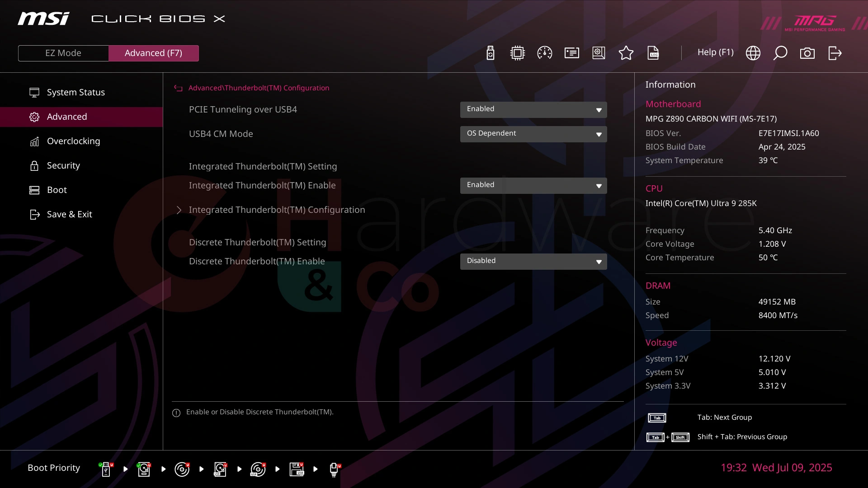Image resolution: width=868 pixels, height=488 pixels.
Task: Open the language globe icon
Action: tap(753, 53)
